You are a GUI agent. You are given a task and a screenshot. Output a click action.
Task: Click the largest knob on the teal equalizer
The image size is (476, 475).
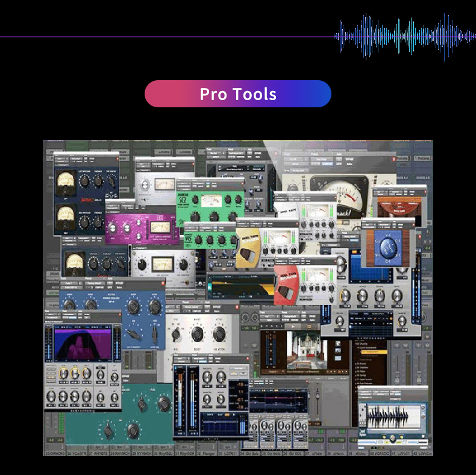coord(164,403)
